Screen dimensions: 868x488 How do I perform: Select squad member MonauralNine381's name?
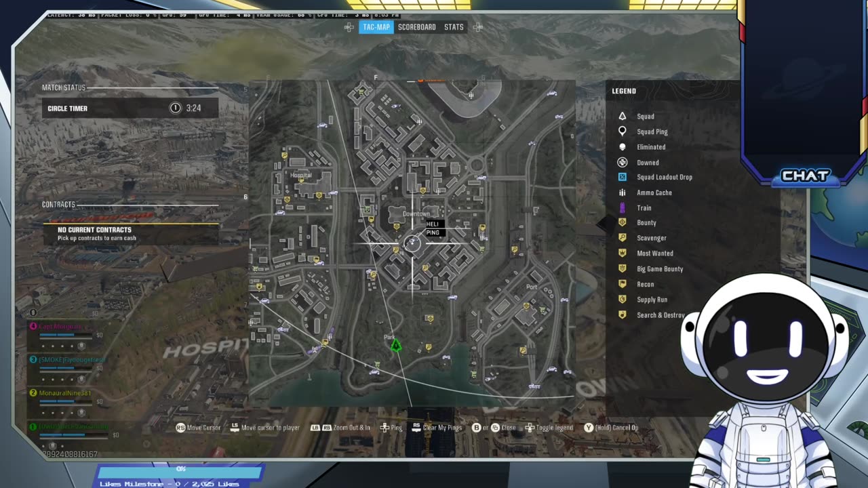pos(65,393)
